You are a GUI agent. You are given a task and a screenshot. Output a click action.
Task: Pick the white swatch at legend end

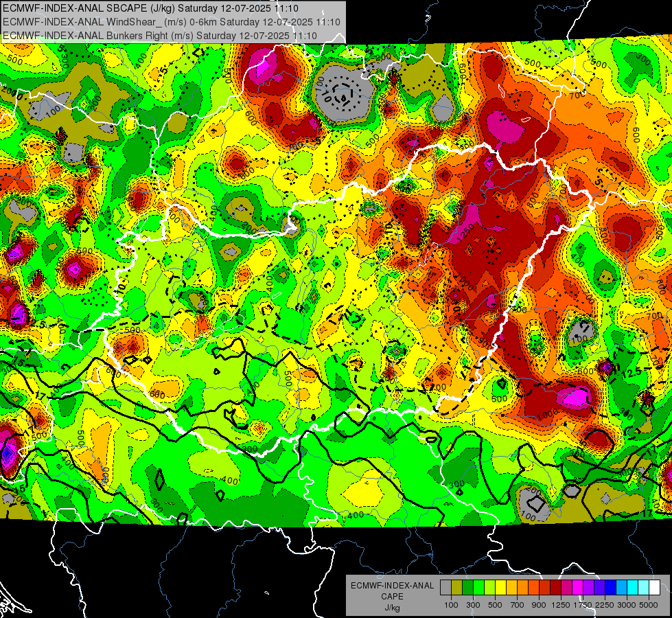point(655,588)
